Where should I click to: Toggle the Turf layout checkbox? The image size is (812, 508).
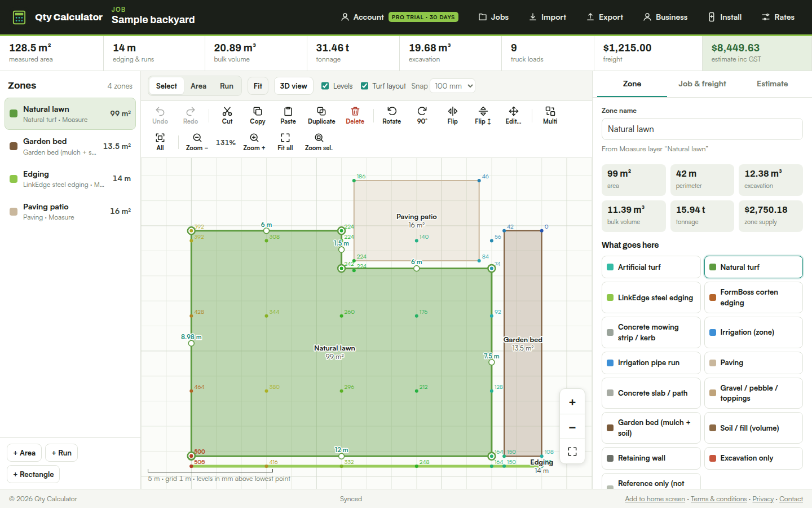[x=365, y=86]
